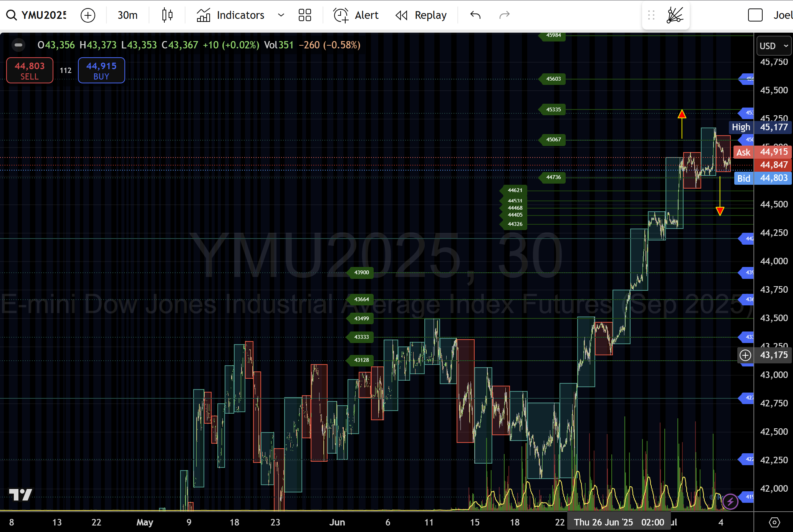Viewport: 793px width, 532px height.
Task: Open the layout templates grid icon
Action: [x=305, y=15]
